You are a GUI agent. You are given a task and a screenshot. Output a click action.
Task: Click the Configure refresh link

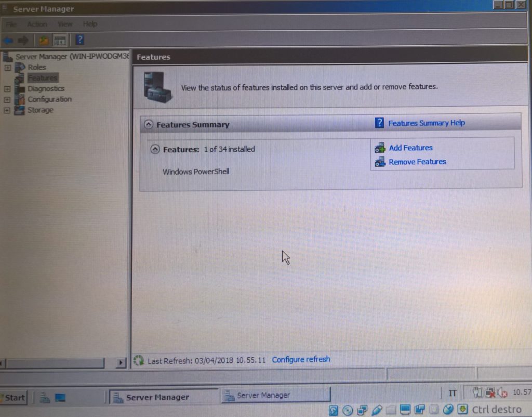[301, 359]
